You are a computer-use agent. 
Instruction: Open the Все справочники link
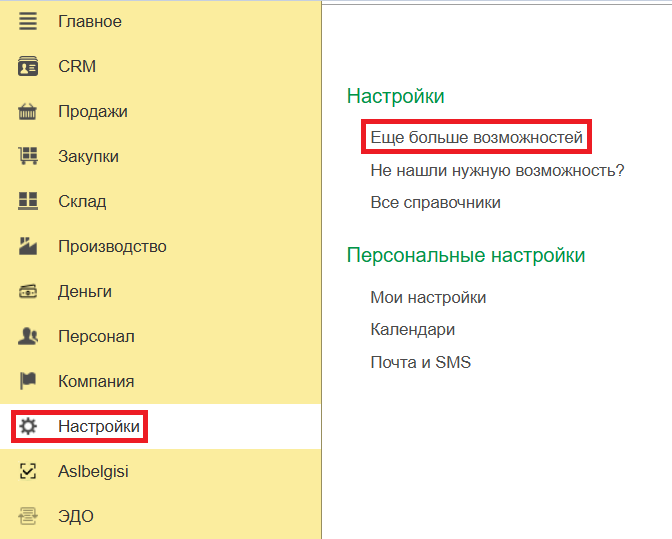click(435, 203)
